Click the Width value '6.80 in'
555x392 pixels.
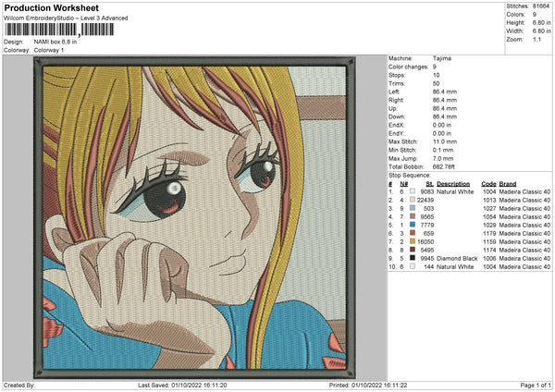coord(541,31)
